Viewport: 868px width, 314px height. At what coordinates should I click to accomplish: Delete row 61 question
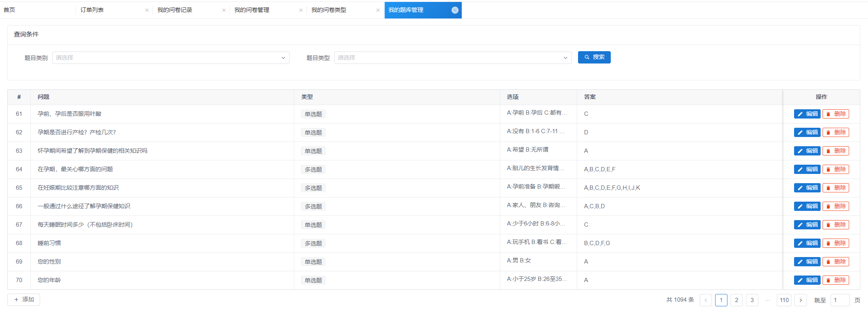point(836,114)
